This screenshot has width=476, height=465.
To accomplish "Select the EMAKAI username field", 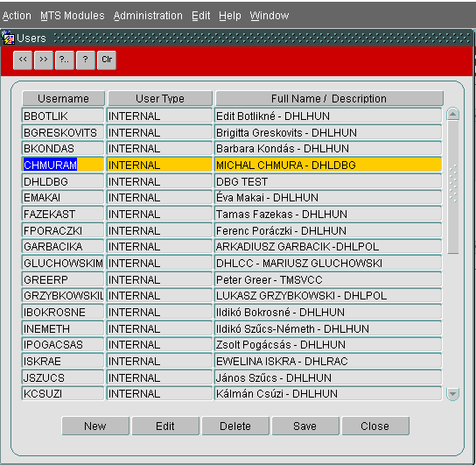I will 63,198.
